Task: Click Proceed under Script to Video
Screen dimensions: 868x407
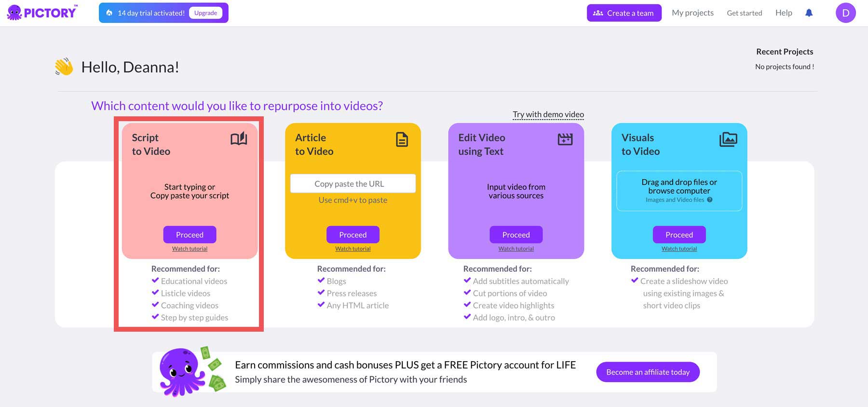Action: click(x=190, y=235)
